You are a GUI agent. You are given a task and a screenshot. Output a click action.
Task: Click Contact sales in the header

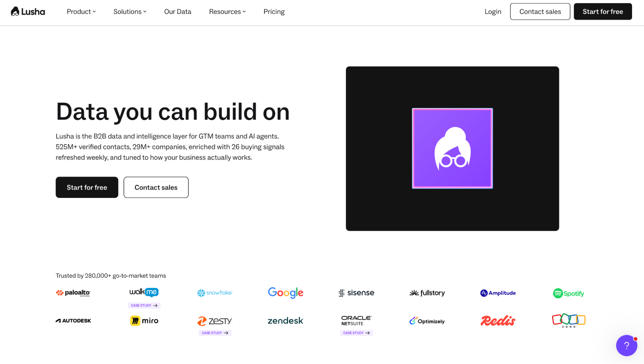pos(540,12)
